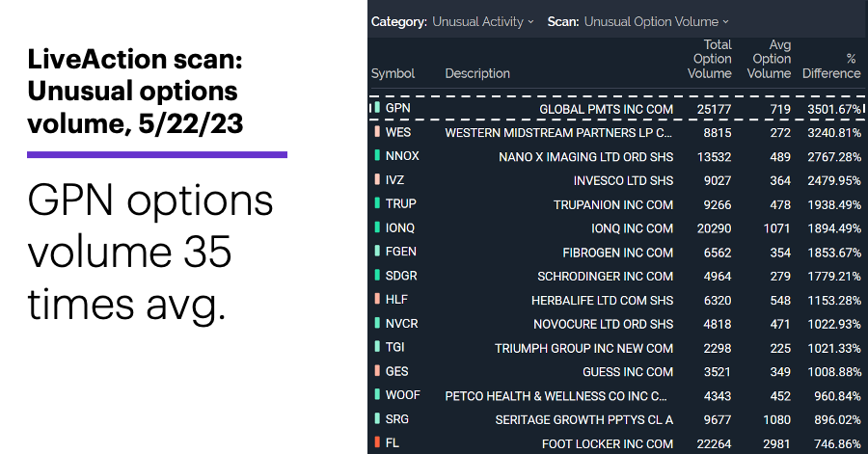The height and width of the screenshot is (454, 868).
Task: Click the 746.86% difference for FL
Action: tap(837, 444)
